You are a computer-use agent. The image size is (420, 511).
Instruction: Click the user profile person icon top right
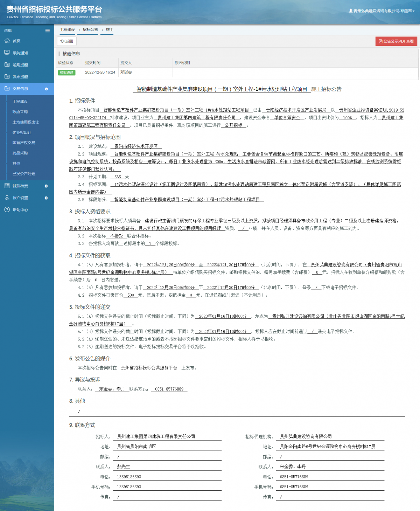pos(350,10)
